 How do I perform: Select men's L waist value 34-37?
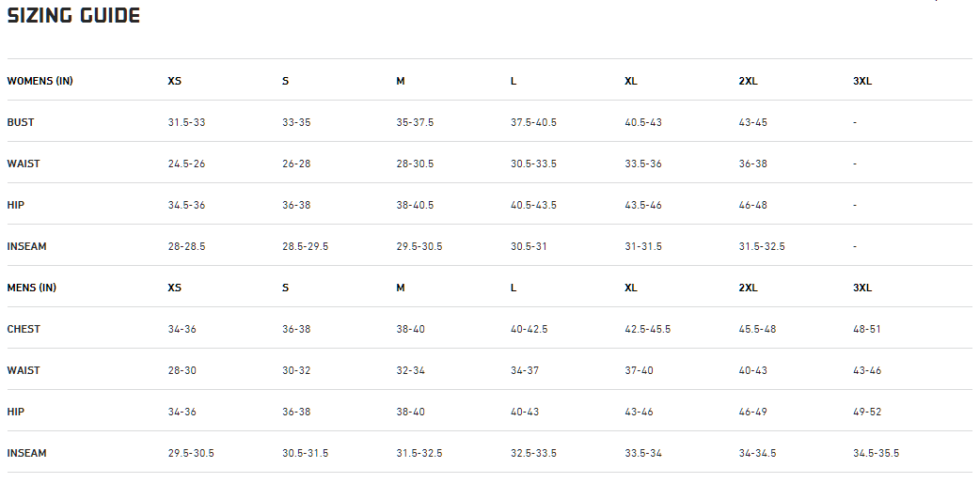525,370
